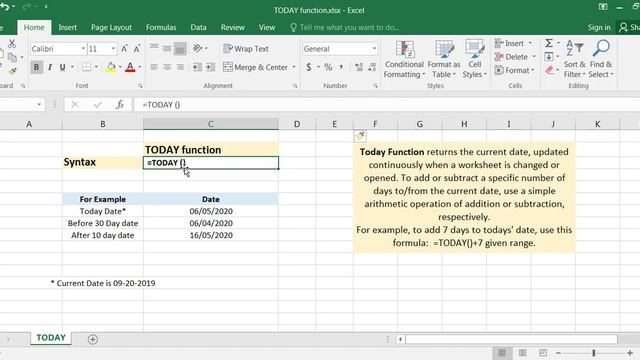The height and width of the screenshot is (360, 640).
Task: Open Find & Select menu
Action: (x=601, y=59)
